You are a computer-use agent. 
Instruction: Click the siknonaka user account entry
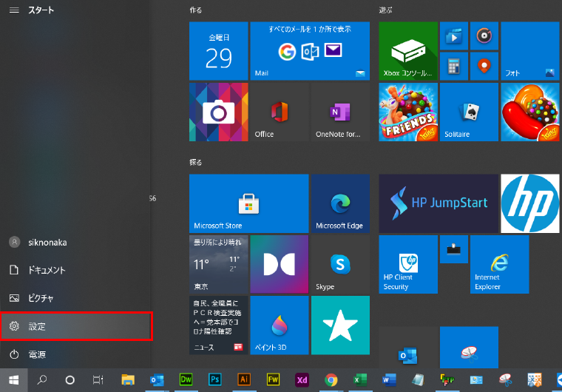tap(75, 242)
